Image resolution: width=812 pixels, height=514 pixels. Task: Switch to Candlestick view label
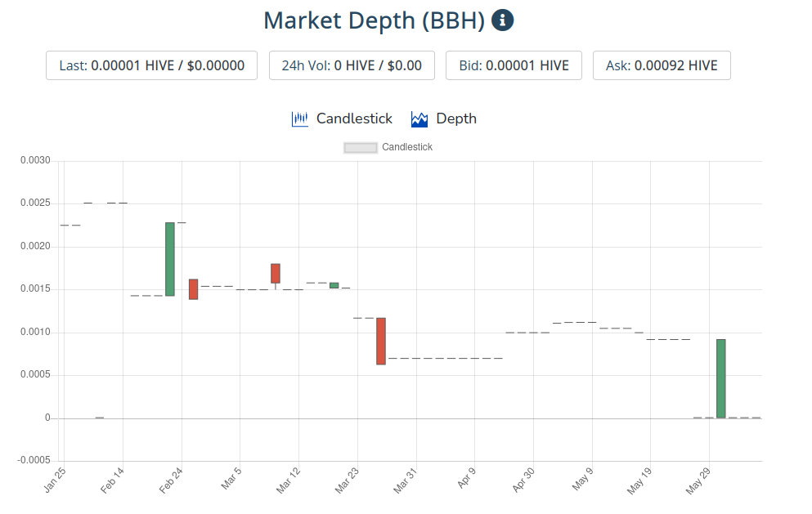[354, 118]
